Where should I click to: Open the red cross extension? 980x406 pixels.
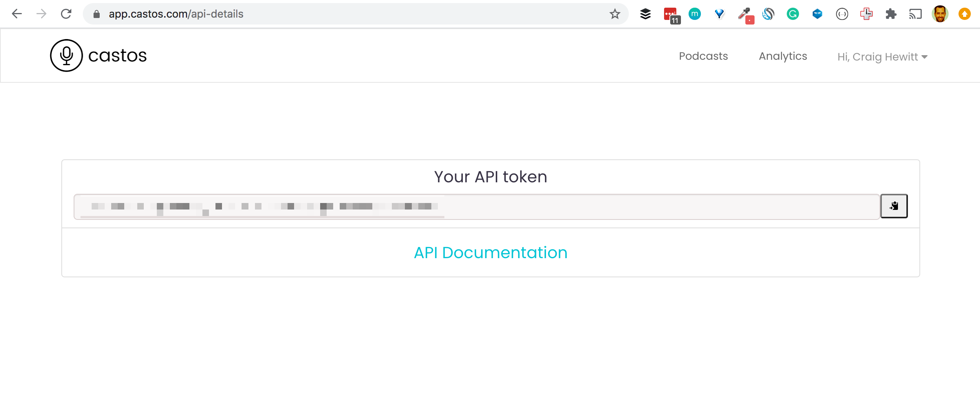coord(867,14)
